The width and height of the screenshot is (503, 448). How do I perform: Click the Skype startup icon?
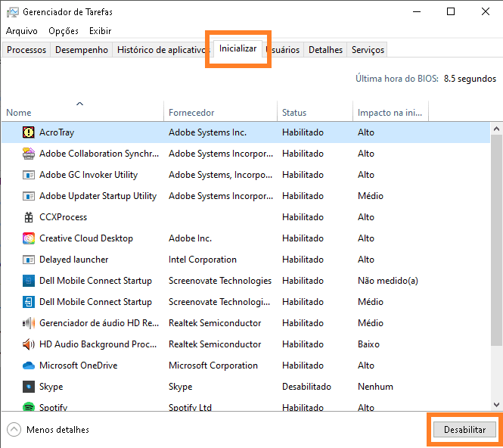click(29, 387)
